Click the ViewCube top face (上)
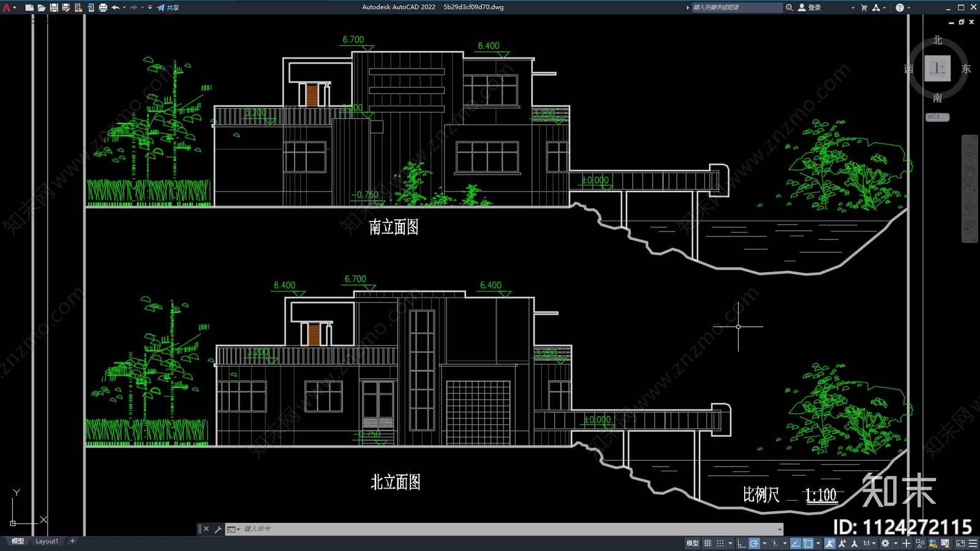Screen dimensions: 980x551 coord(937,68)
